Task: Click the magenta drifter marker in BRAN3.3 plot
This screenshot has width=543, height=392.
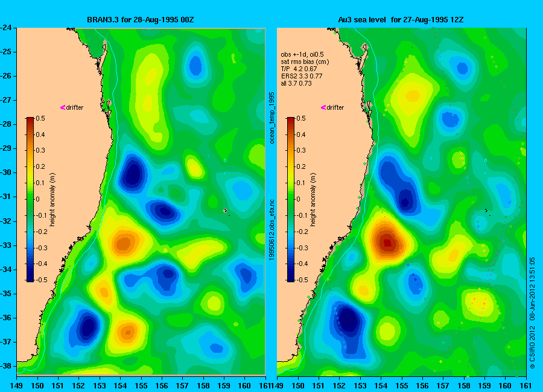Action: [63, 107]
